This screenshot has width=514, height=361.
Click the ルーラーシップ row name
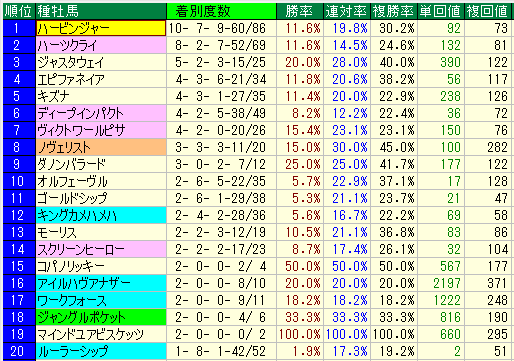101,351
